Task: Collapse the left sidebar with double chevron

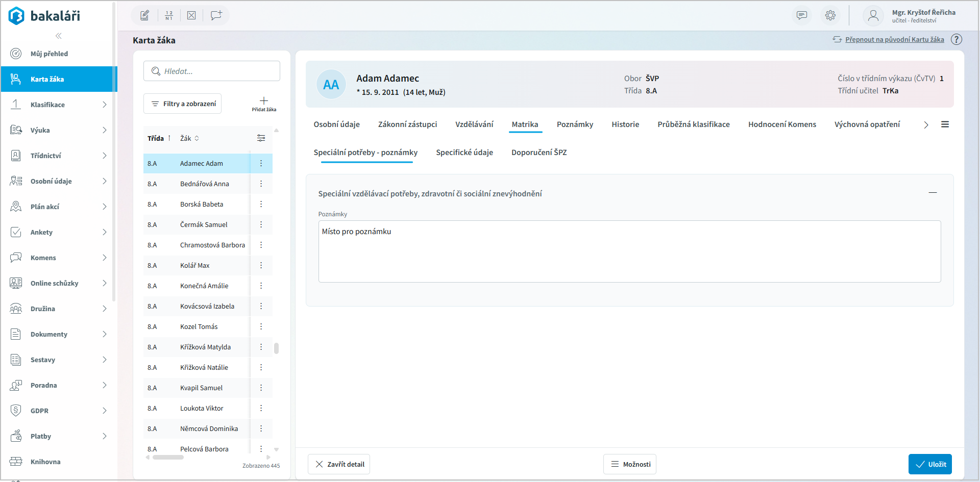Action: [59, 36]
